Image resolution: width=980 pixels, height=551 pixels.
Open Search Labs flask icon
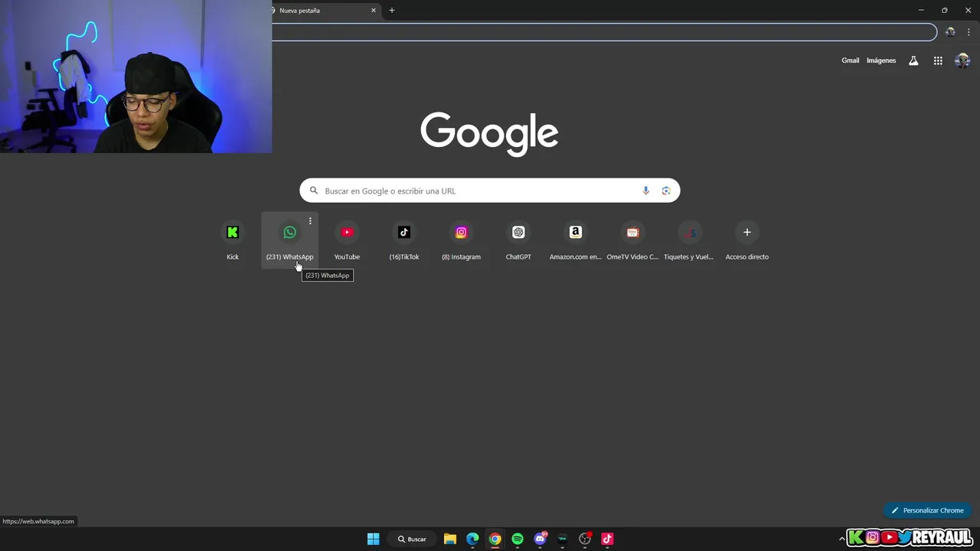913,60
